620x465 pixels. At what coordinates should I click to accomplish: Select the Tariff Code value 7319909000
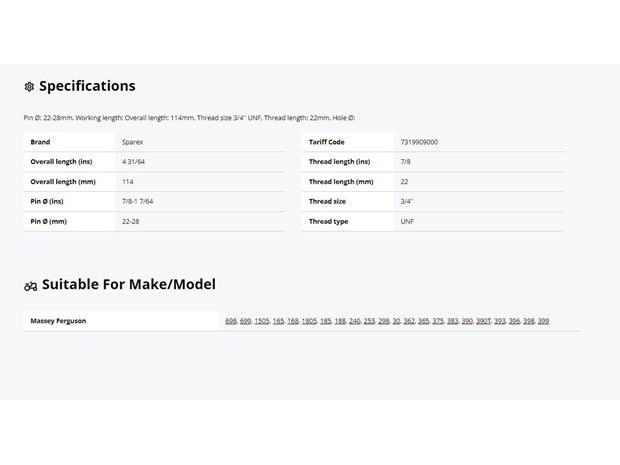coord(419,142)
